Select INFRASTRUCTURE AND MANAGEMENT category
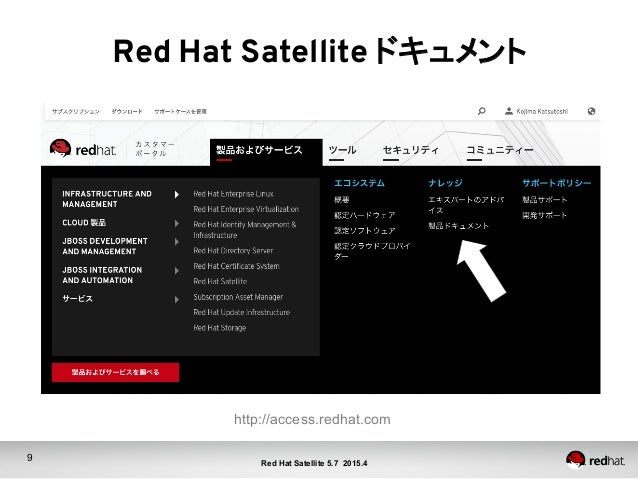638x479 pixels. 107,199
